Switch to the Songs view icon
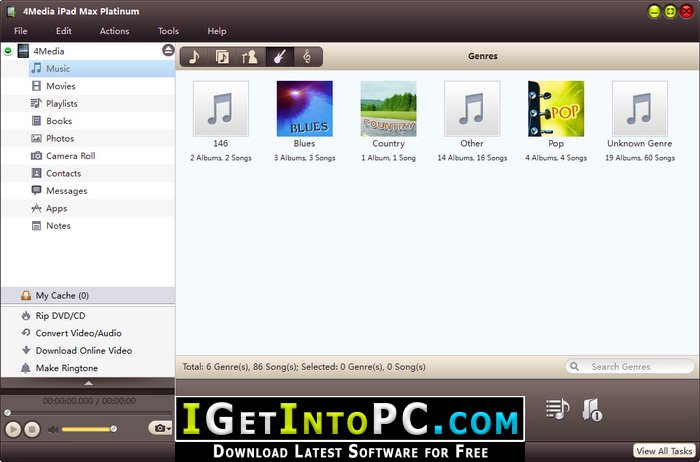The image size is (700, 462). pyautogui.click(x=194, y=57)
